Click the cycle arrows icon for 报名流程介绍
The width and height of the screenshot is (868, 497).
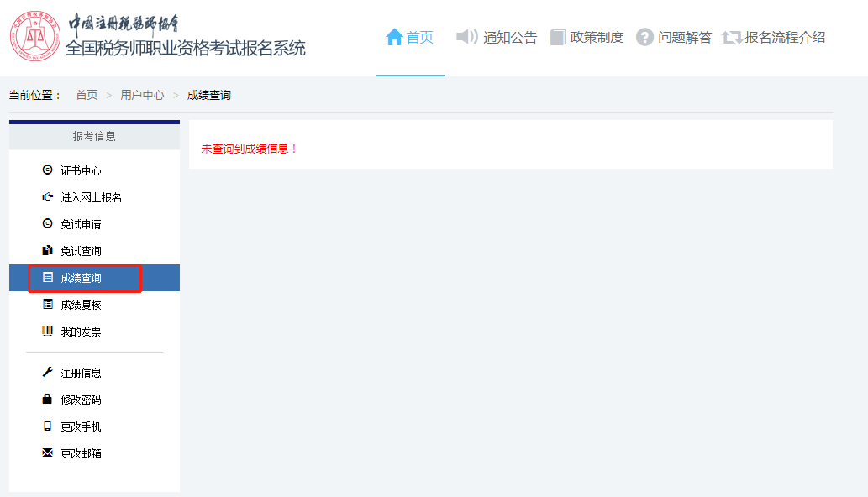(732, 37)
